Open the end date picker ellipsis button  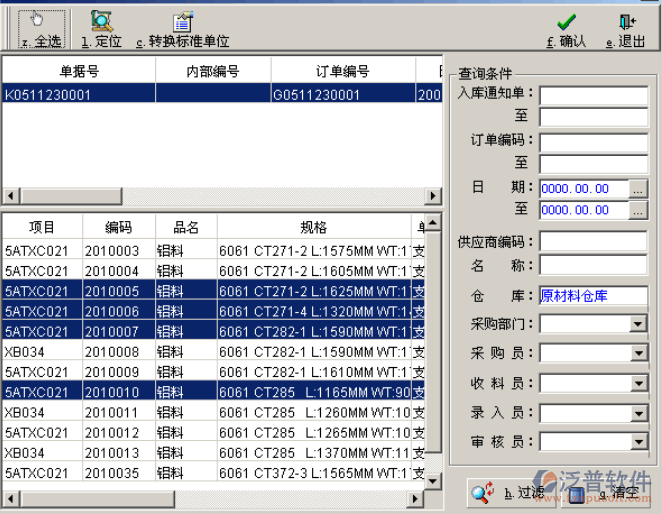[x=638, y=210]
